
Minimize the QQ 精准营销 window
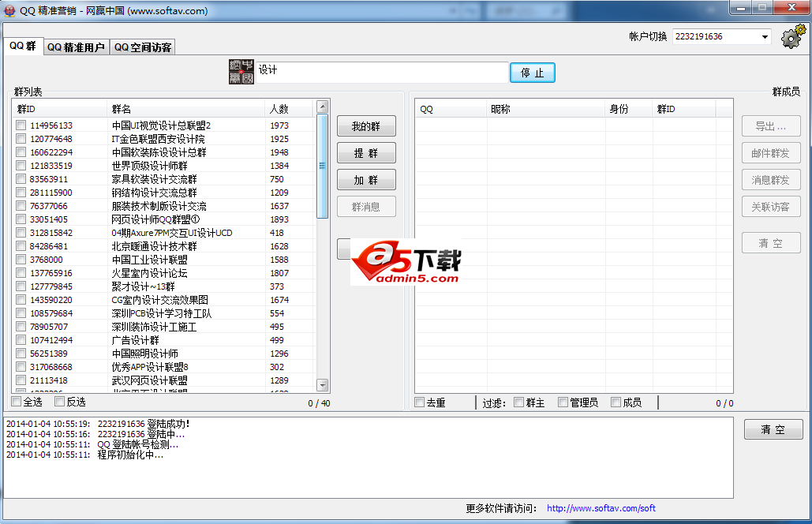pos(741,7)
